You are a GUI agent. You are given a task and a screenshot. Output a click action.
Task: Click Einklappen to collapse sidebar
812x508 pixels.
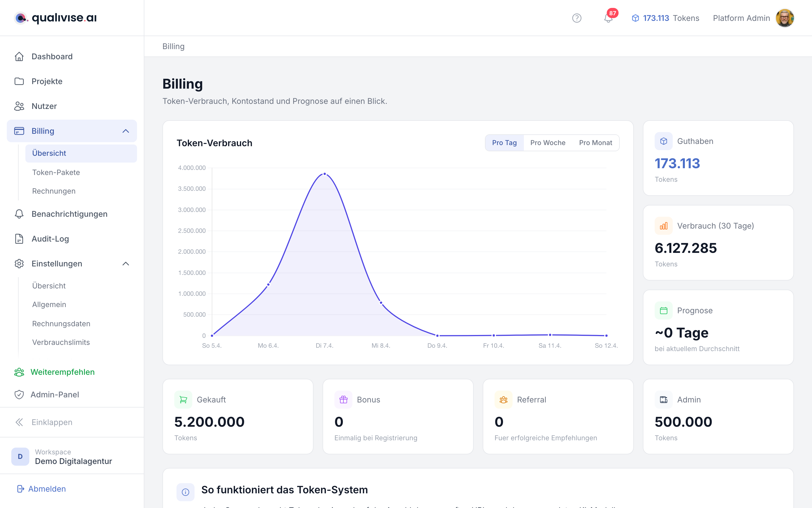point(52,422)
